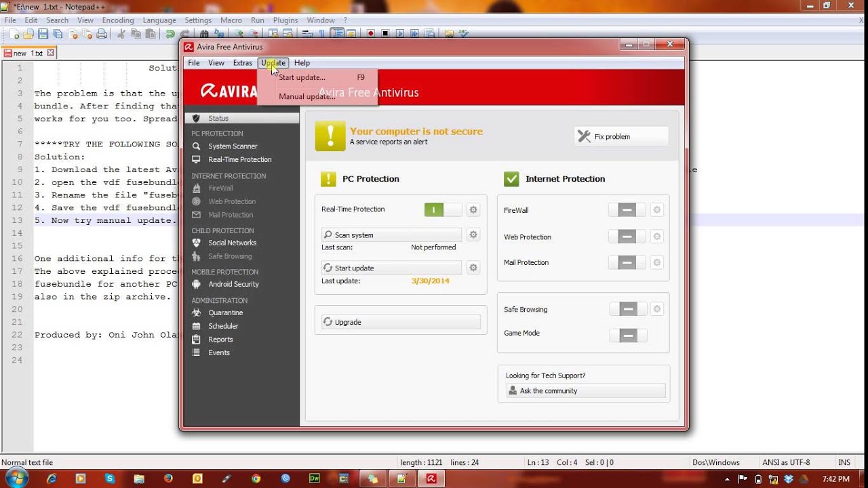Click the Open file icon in Notepad++ toolbar
Screen dimensions: 868x488
tap(28, 33)
